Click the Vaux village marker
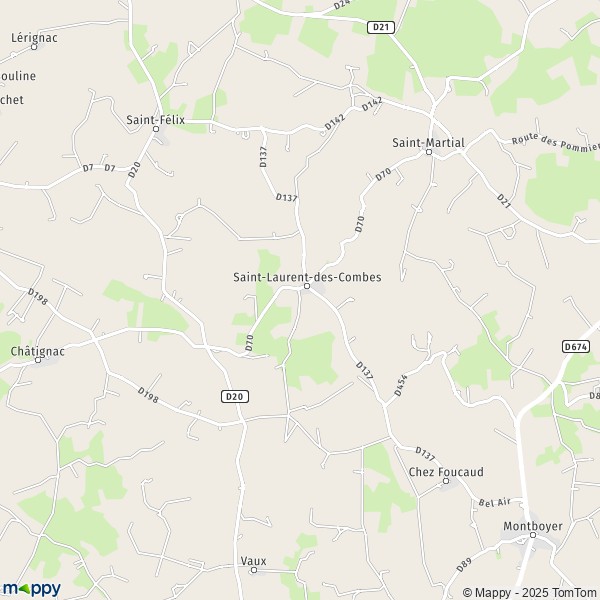The width and height of the screenshot is (600, 600). [254, 571]
